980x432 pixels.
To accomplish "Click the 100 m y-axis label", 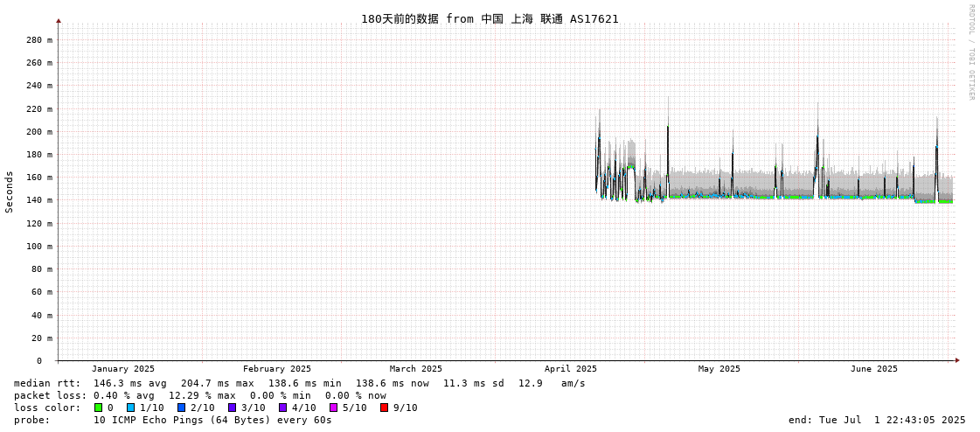I will (39, 247).
